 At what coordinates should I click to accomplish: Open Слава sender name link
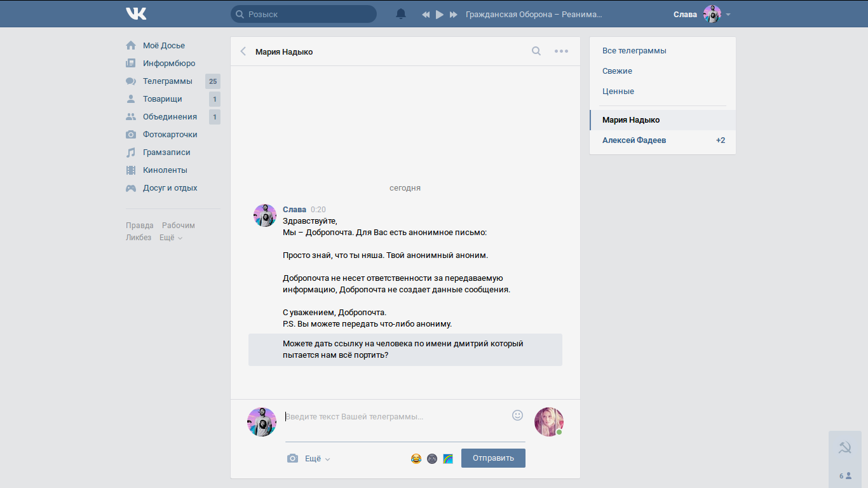click(x=294, y=210)
